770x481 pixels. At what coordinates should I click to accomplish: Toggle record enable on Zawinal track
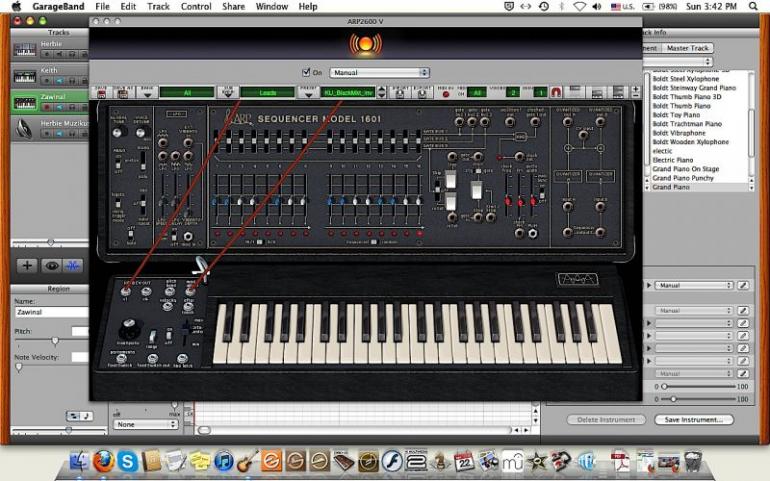(47, 107)
